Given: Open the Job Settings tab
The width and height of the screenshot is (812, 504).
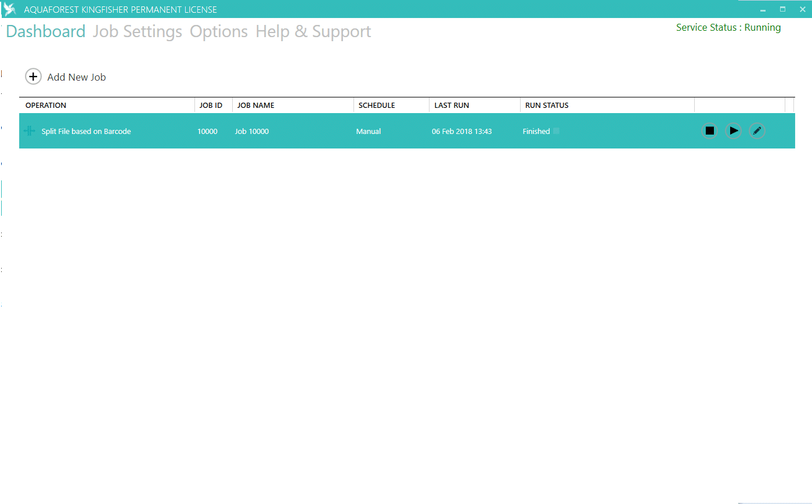Looking at the screenshot, I should point(138,31).
